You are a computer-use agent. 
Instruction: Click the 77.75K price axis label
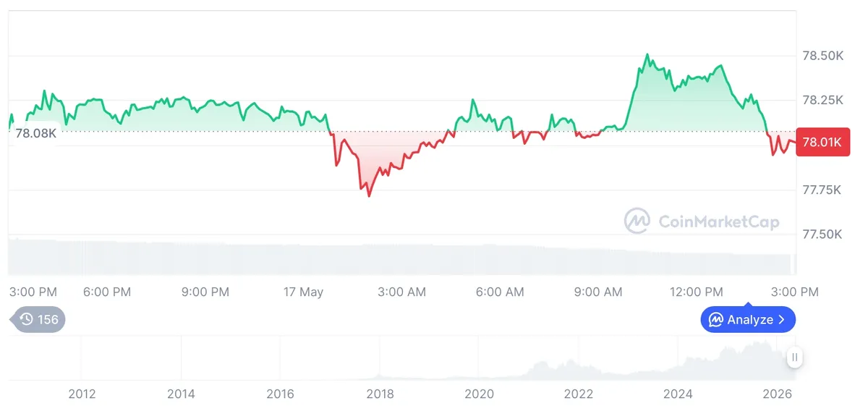pyautogui.click(x=823, y=190)
